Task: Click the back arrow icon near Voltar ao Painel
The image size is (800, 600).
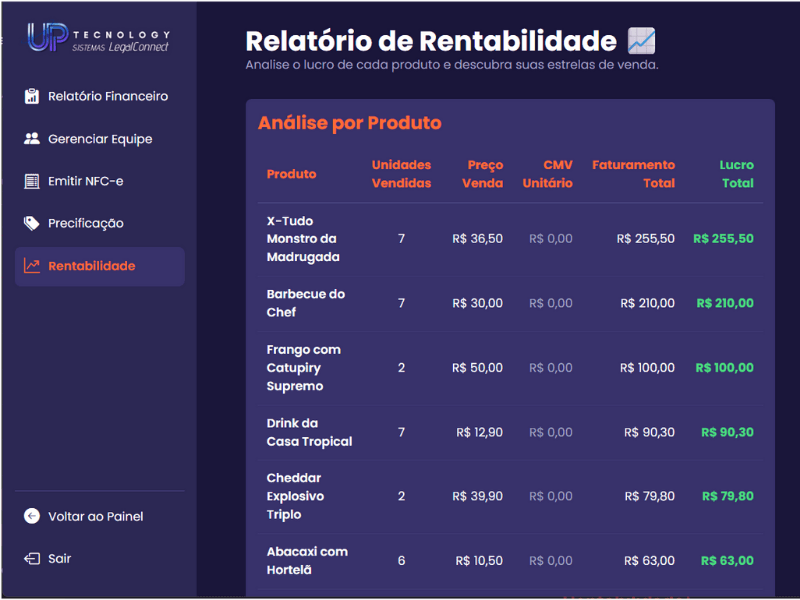Action: point(33,516)
